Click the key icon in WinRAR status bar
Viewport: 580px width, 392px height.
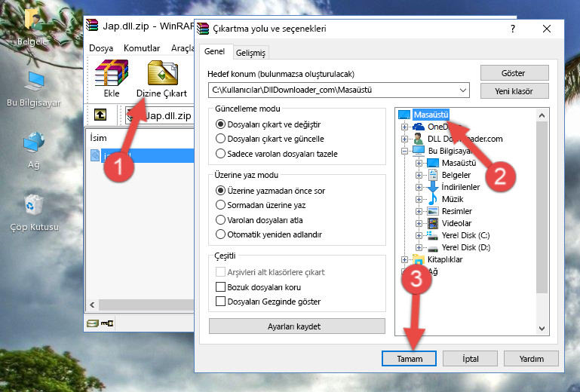107,323
